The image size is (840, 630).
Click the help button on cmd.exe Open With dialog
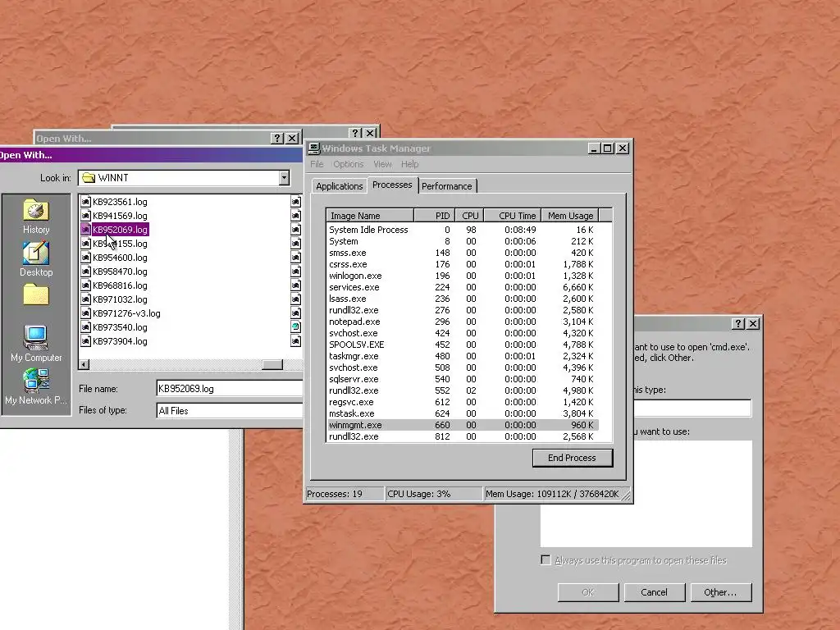coord(738,323)
